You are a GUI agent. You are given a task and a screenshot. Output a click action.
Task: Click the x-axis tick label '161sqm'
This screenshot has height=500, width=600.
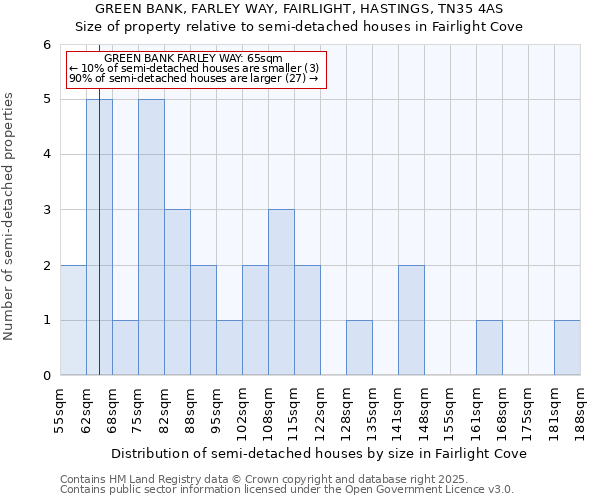point(476,415)
